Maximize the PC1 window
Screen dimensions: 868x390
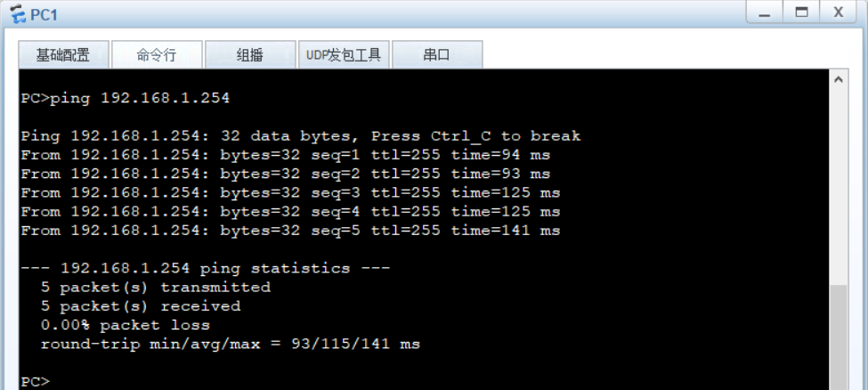[x=800, y=14]
